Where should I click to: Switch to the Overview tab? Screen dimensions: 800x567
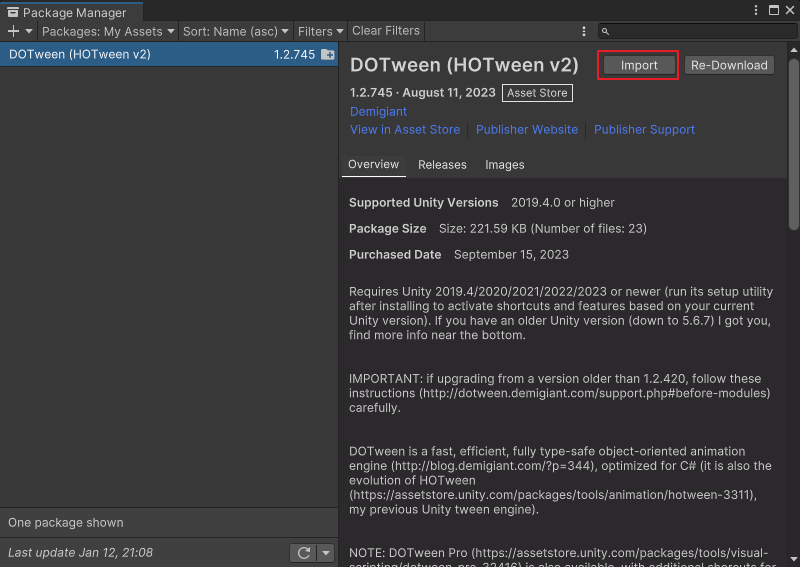pyautogui.click(x=373, y=165)
